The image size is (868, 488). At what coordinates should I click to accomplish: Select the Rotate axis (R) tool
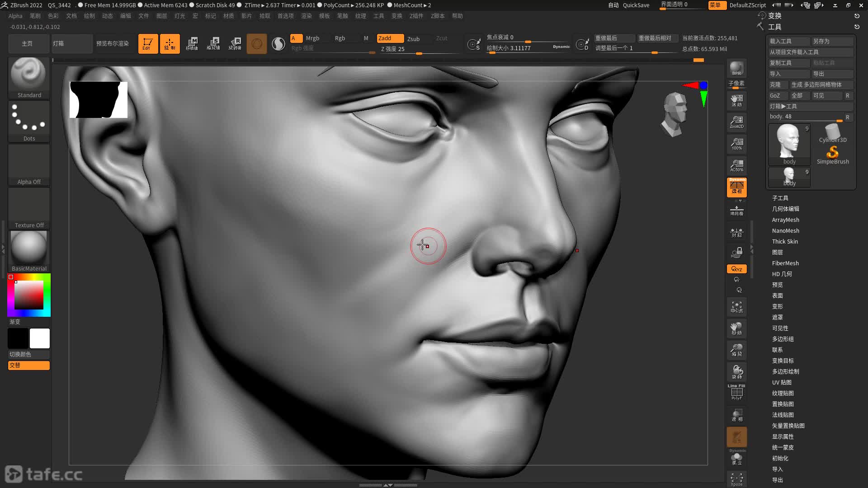(x=235, y=44)
